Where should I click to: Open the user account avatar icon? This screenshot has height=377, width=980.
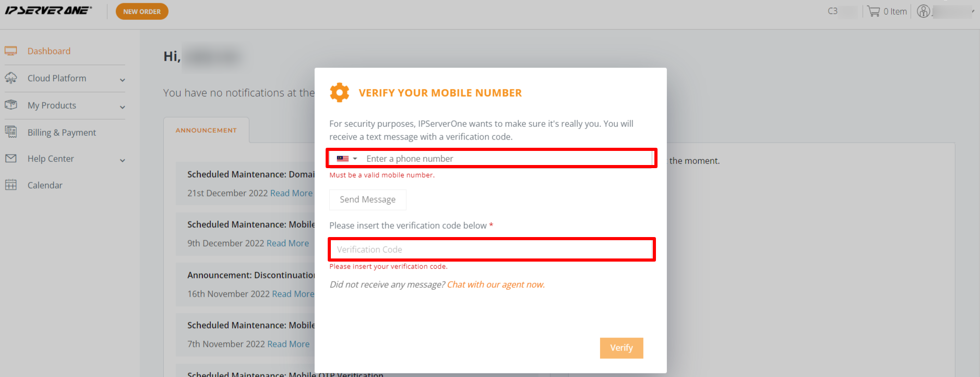click(x=924, y=11)
